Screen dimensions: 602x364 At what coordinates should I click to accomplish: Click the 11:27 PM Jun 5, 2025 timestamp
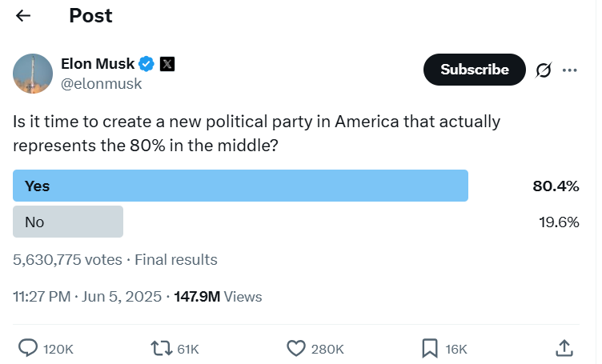(87, 297)
